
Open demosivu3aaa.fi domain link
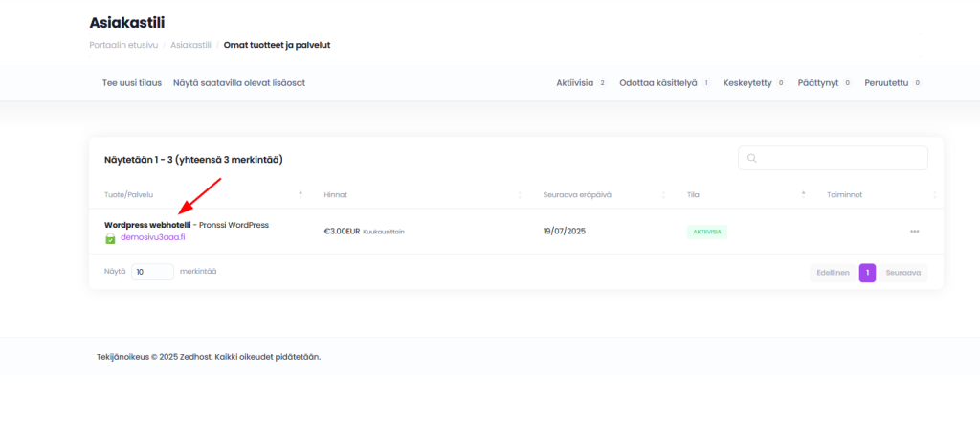[152, 237]
